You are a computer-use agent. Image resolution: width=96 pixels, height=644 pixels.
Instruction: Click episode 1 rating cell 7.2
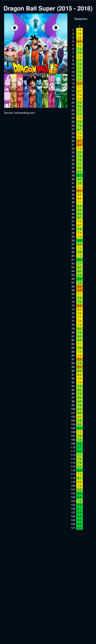(x=79, y=30)
